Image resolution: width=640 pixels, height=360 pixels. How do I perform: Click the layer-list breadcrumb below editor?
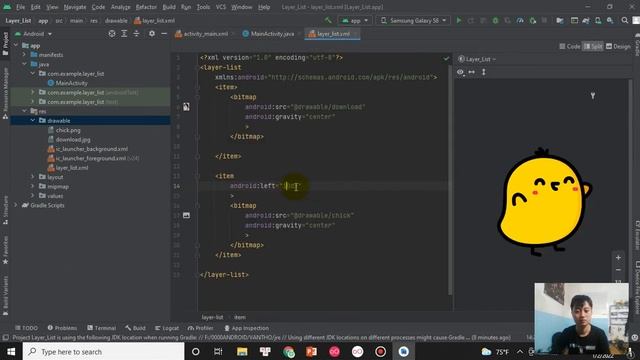click(x=212, y=317)
